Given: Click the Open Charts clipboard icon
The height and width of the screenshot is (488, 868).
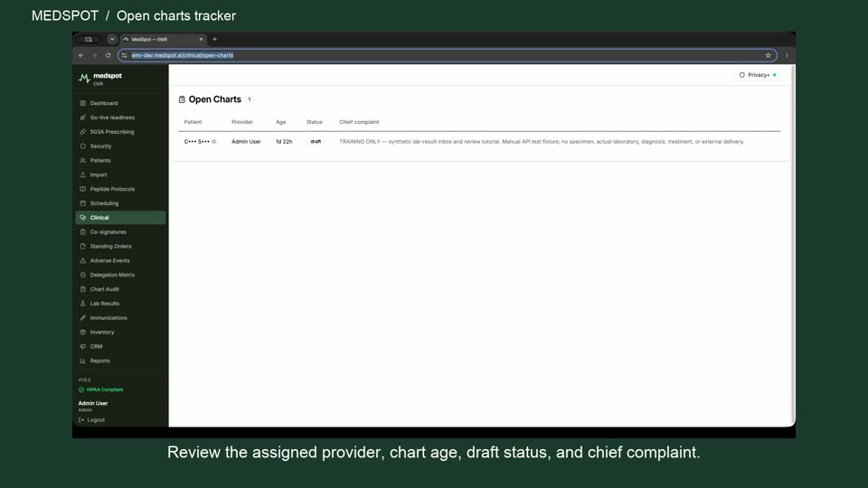Looking at the screenshot, I should coord(182,99).
